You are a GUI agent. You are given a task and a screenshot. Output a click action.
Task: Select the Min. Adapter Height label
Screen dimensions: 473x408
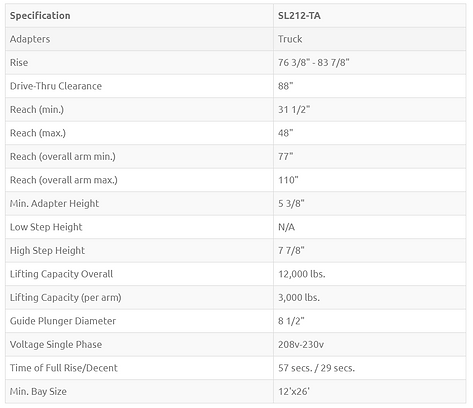[54, 203]
